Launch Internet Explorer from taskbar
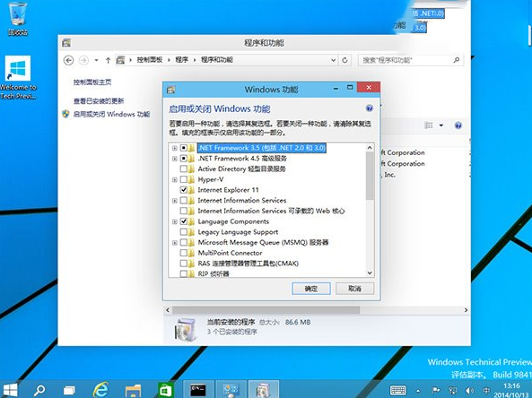This screenshot has width=532, height=398. click(x=100, y=390)
